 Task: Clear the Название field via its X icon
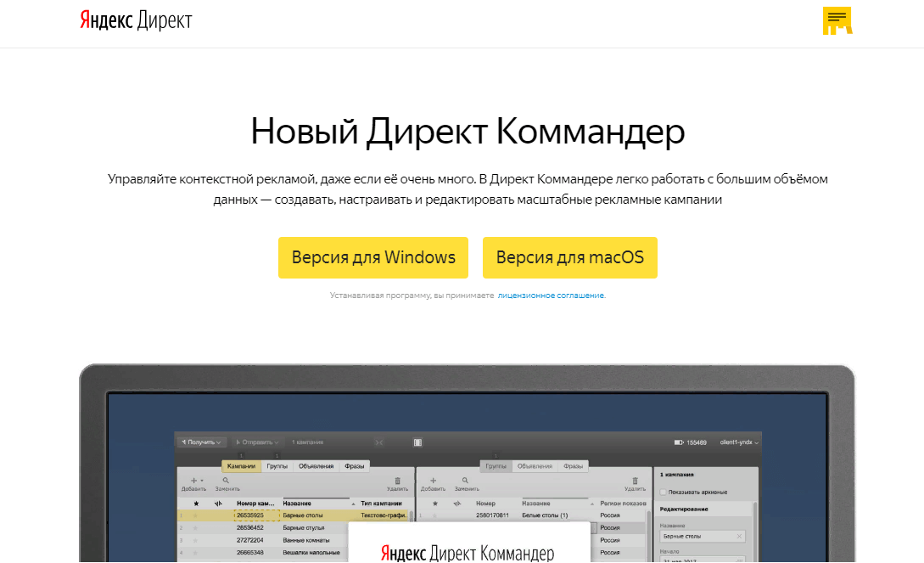coord(739,536)
